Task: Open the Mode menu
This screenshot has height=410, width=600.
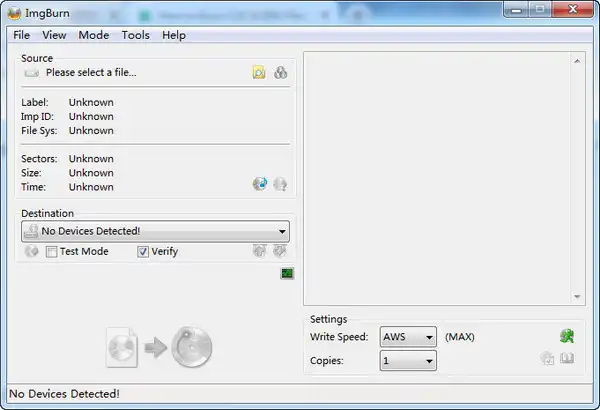Action: pyautogui.click(x=94, y=35)
